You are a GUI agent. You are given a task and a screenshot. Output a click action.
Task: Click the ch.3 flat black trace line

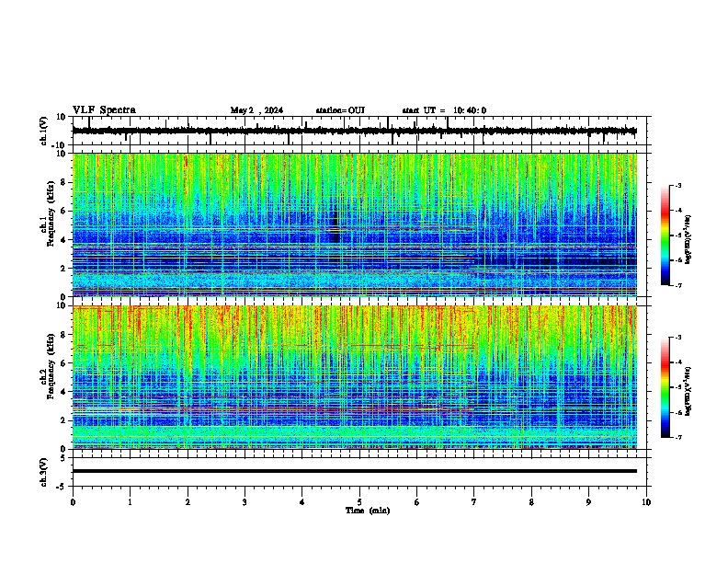tap(354, 471)
